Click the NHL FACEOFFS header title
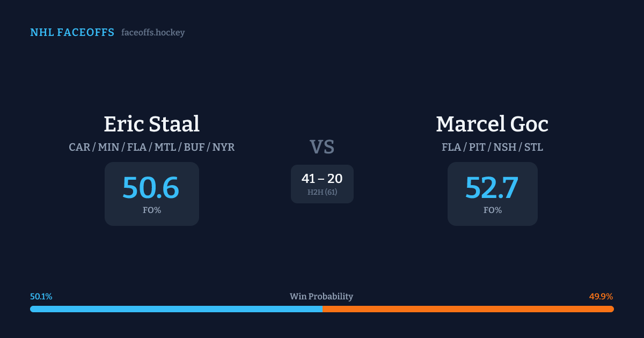644x338 pixels. [x=72, y=33]
